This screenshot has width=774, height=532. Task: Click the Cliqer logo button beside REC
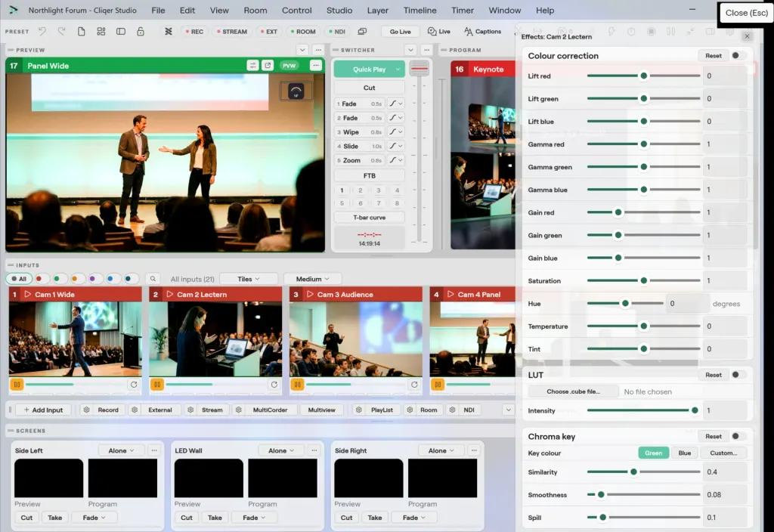[x=169, y=31]
